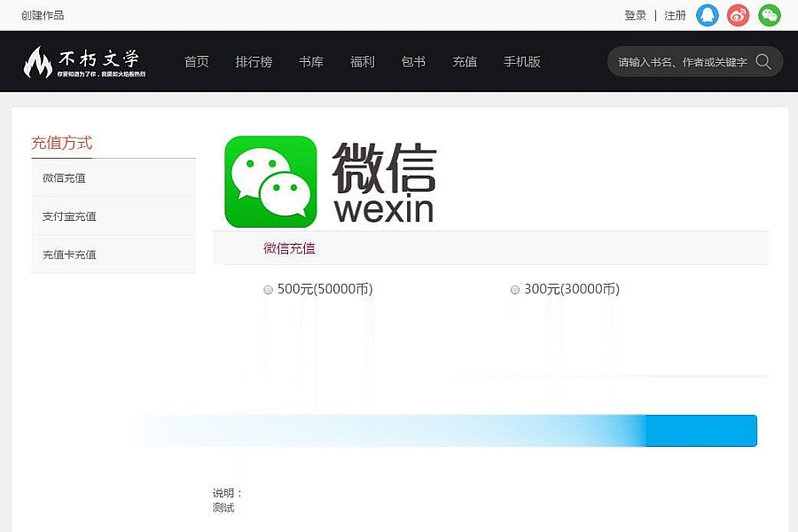Click the WeChat login icon in header
798x532 pixels.
pos(769,15)
